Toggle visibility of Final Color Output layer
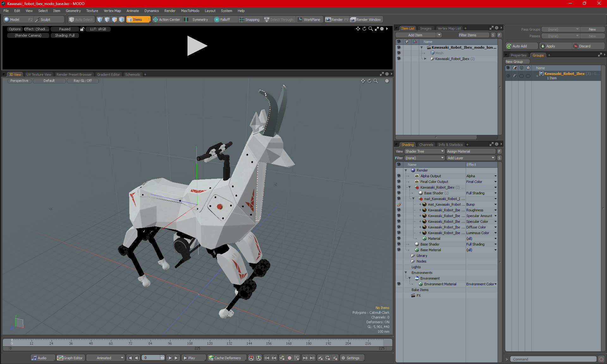This screenshot has width=607, height=364. (x=399, y=182)
